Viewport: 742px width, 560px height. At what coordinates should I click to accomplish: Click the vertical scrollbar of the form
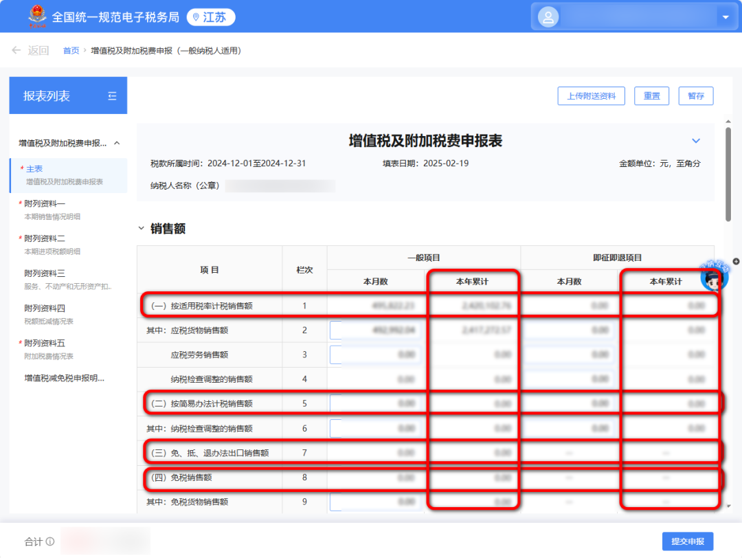pyautogui.click(x=728, y=172)
